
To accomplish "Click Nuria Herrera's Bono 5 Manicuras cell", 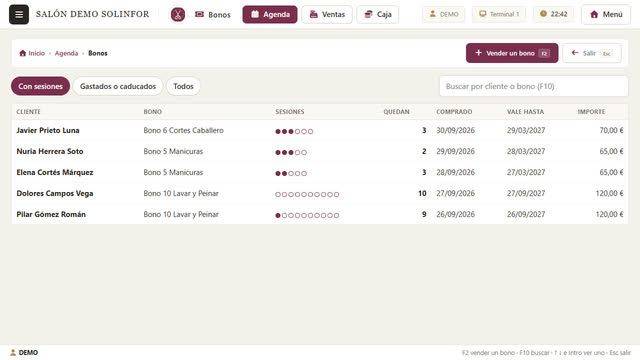I will (x=173, y=151).
